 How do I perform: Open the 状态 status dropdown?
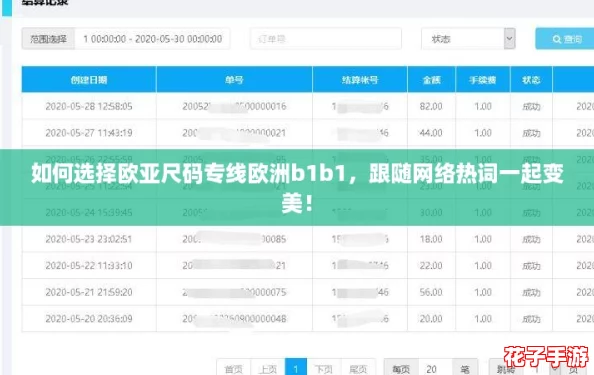[x=468, y=39]
